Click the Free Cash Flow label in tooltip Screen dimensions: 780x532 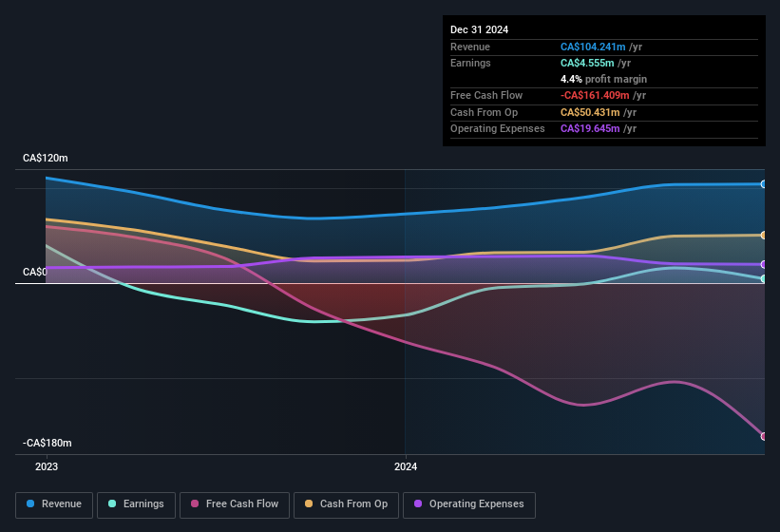point(486,95)
